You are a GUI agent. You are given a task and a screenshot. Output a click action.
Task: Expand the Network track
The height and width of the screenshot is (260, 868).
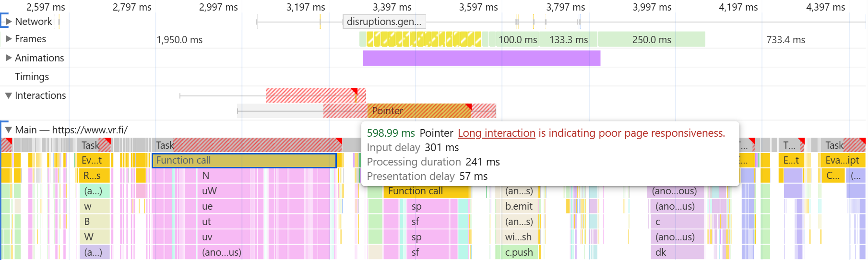8,22
